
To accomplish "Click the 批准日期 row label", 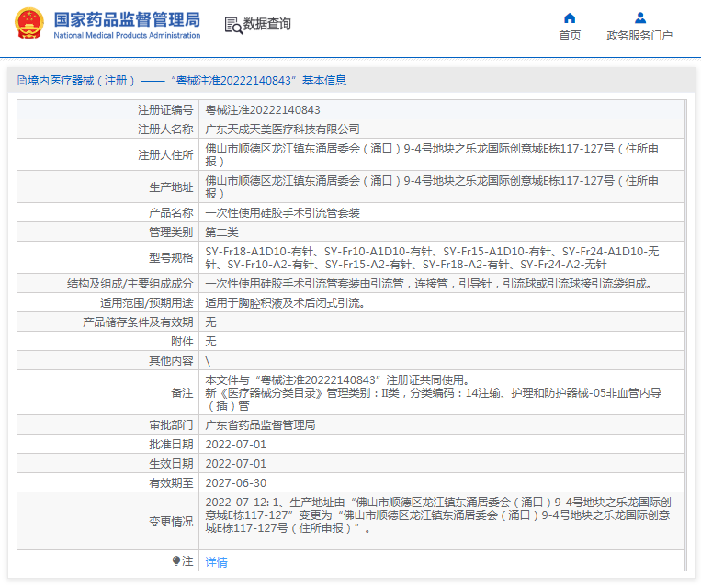I will tap(171, 445).
